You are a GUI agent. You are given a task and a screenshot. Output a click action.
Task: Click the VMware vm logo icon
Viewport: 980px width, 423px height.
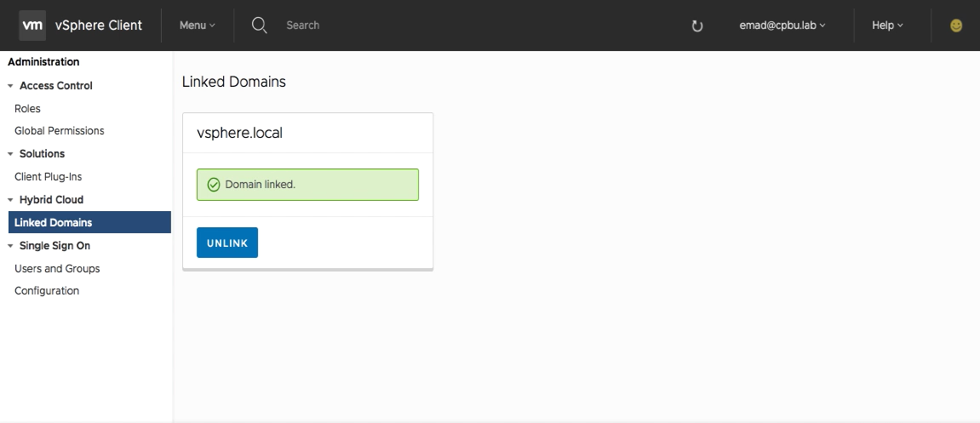(32, 26)
